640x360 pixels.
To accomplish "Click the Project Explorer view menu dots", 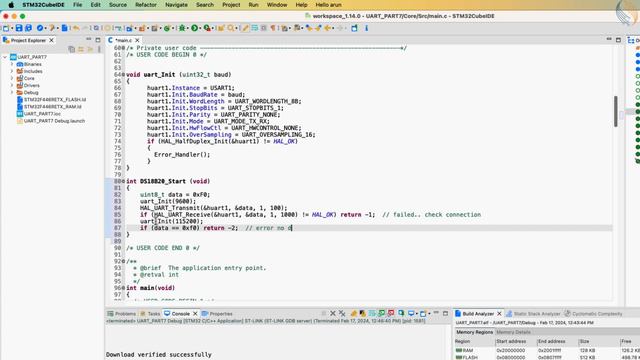I will [99, 49].
